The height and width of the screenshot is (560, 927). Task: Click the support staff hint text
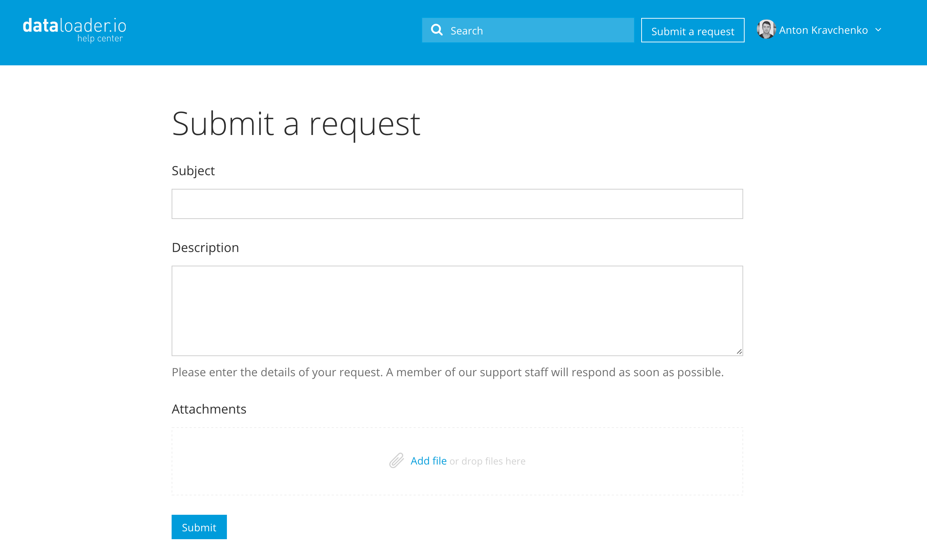[448, 372]
